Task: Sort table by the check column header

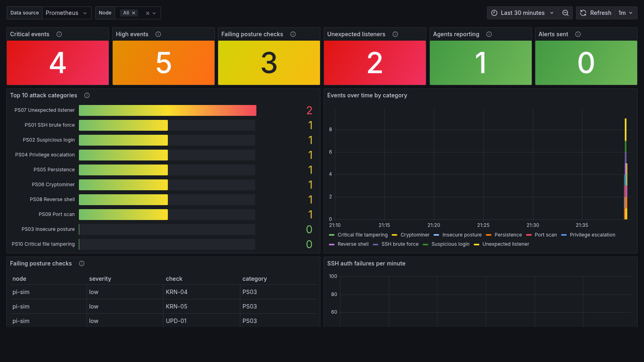Action: [174, 279]
